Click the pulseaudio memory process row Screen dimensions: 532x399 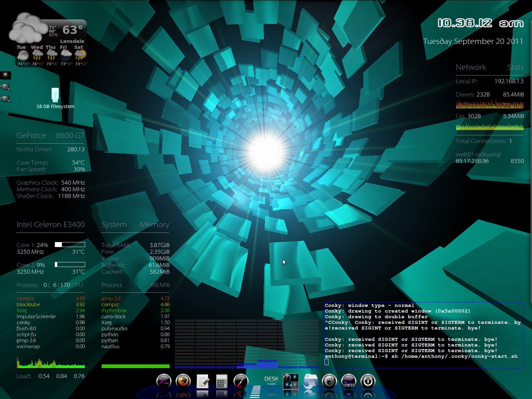(135, 328)
